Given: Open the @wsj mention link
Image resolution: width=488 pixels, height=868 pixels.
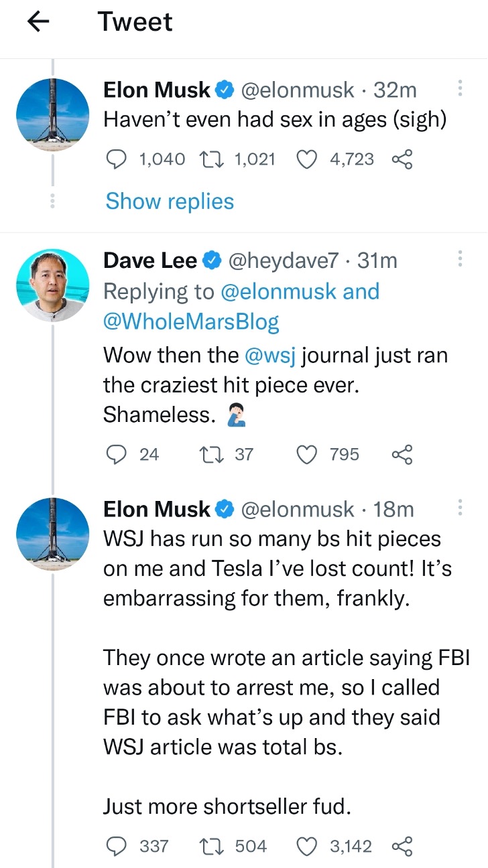Looking at the screenshot, I should 271,355.
